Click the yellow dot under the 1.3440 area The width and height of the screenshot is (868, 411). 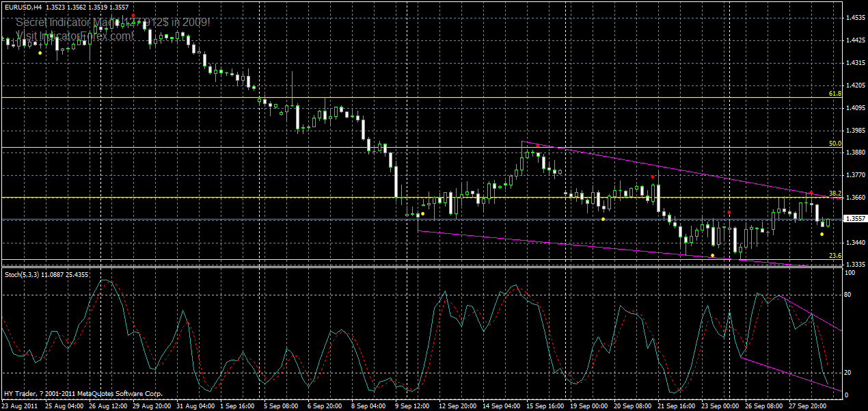[822, 234]
